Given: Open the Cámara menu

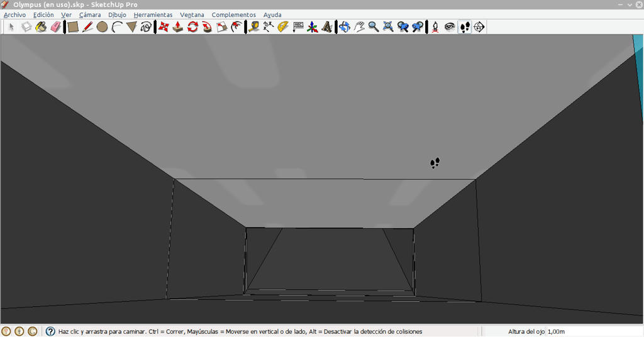Looking at the screenshot, I should point(90,15).
